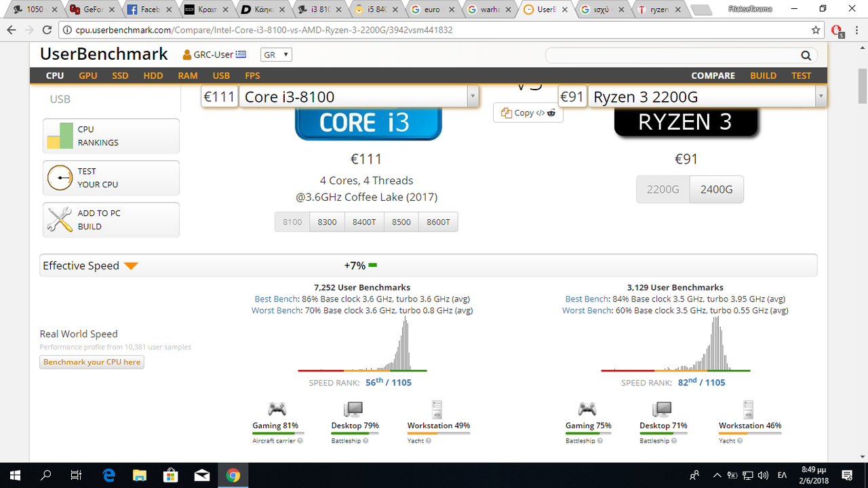Click the browser back arrow

pos(11,30)
